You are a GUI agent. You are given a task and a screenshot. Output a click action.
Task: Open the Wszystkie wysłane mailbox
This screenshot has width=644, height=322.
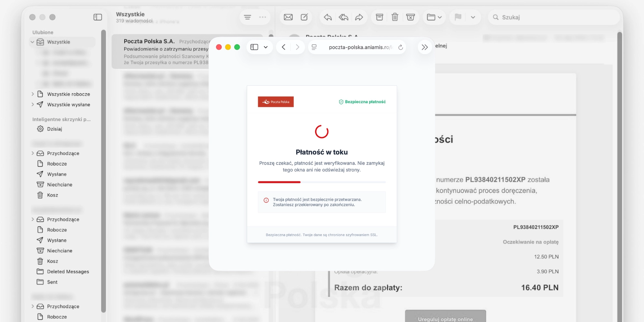pyautogui.click(x=68, y=104)
